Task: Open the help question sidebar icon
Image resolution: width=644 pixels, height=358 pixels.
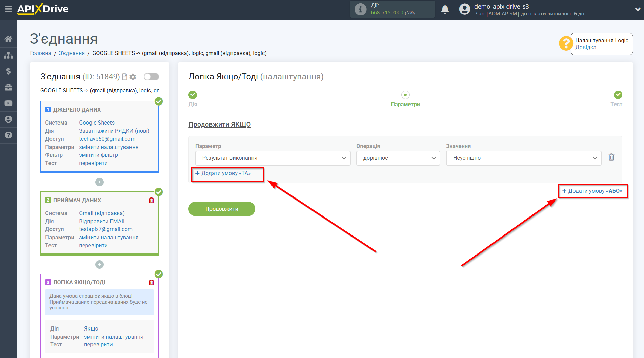Action: click(8, 135)
